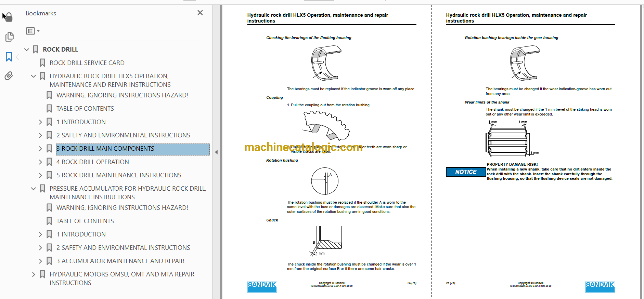Screen dimensions: 644x299
Task: Expand the 3 ROCK DRILL MAIN COMPONENTS bookmark
Action: pos(40,149)
